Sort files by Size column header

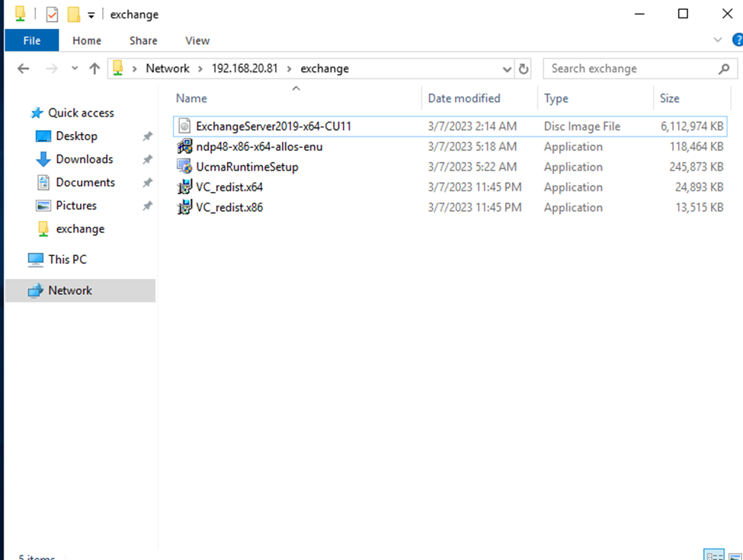click(x=670, y=98)
